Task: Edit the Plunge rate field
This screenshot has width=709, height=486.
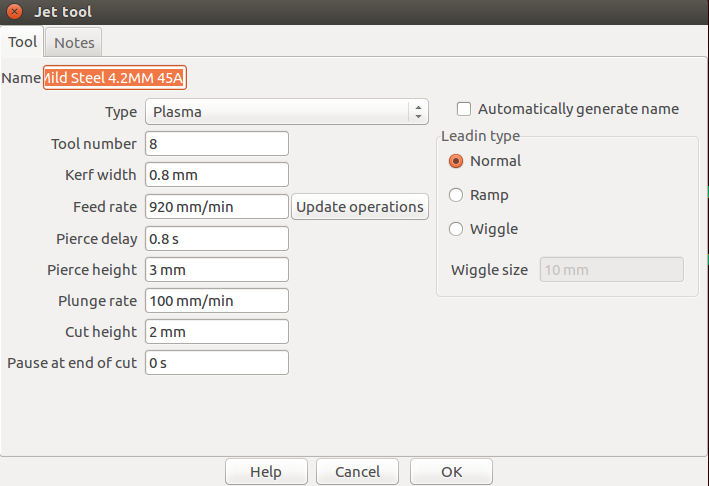Action: (x=217, y=301)
